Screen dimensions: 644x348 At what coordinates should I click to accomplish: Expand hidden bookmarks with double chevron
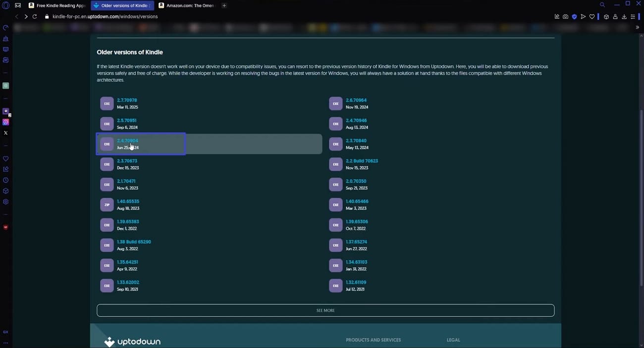click(x=637, y=27)
